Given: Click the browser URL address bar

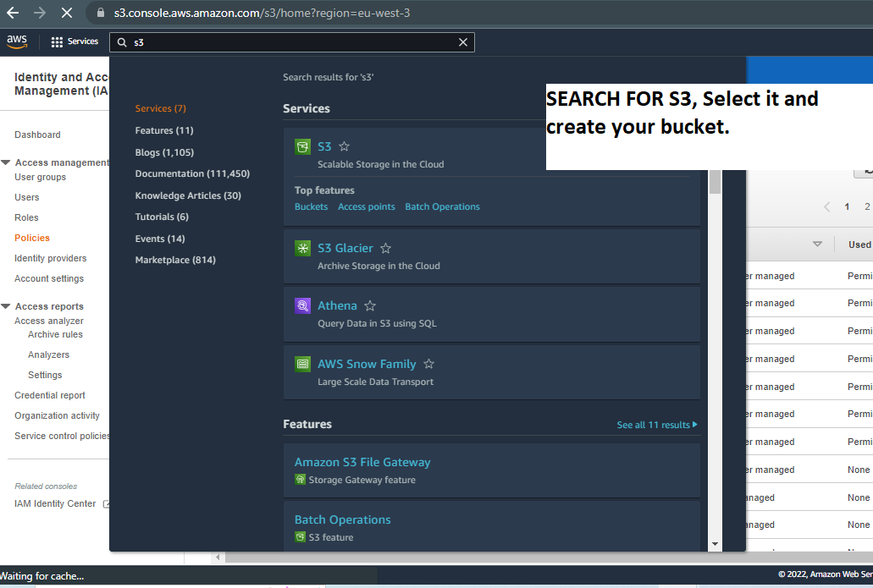Looking at the screenshot, I should (x=478, y=13).
